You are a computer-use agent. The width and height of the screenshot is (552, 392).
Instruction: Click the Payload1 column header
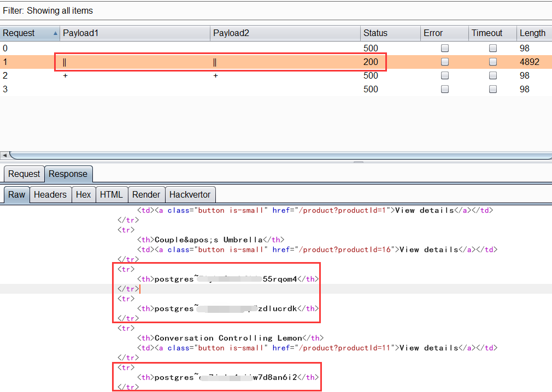tap(80, 33)
